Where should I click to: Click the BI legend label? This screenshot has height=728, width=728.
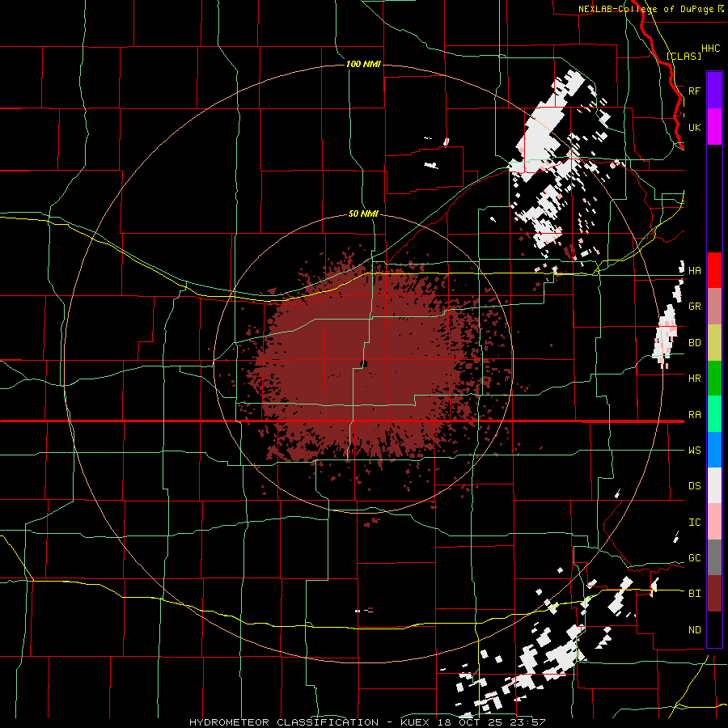tap(694, 594)
